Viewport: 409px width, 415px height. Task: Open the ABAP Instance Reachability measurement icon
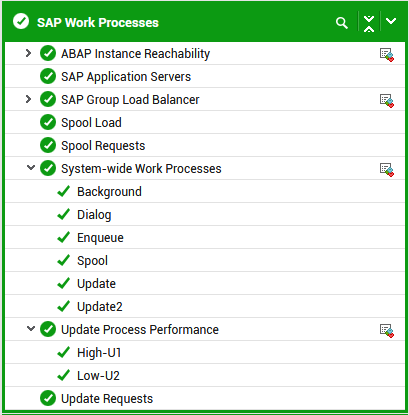point(387,55)
